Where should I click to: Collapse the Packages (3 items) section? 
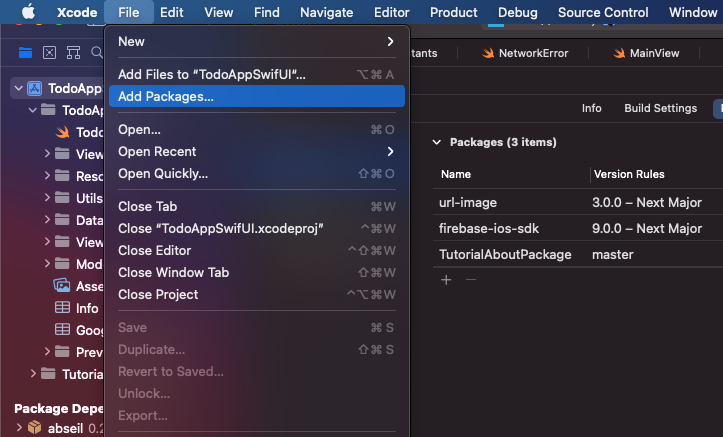click(437, 142)
